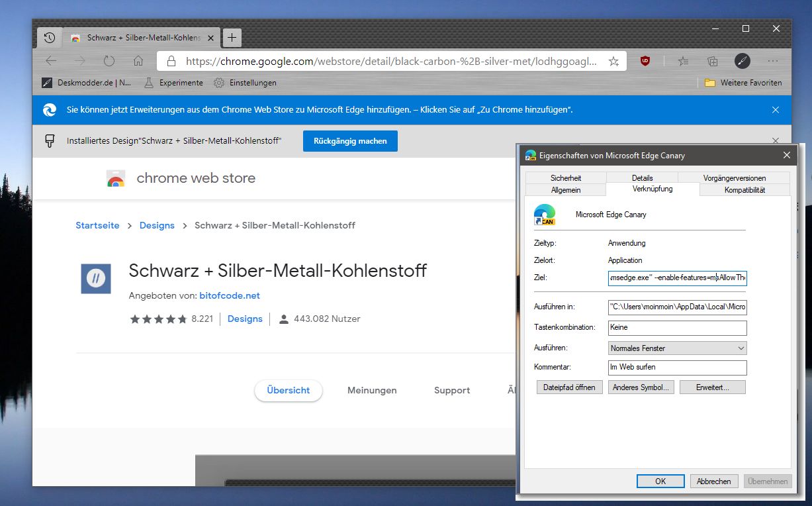
Task: Open the Collections icon in toolbar
Action: pyautogui.click(x=713, y=61)
